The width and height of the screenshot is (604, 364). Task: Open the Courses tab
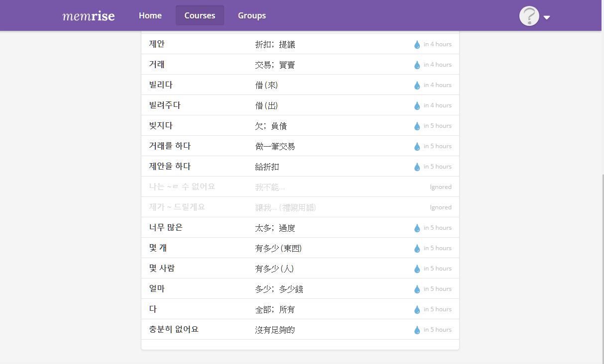point(200,15)
